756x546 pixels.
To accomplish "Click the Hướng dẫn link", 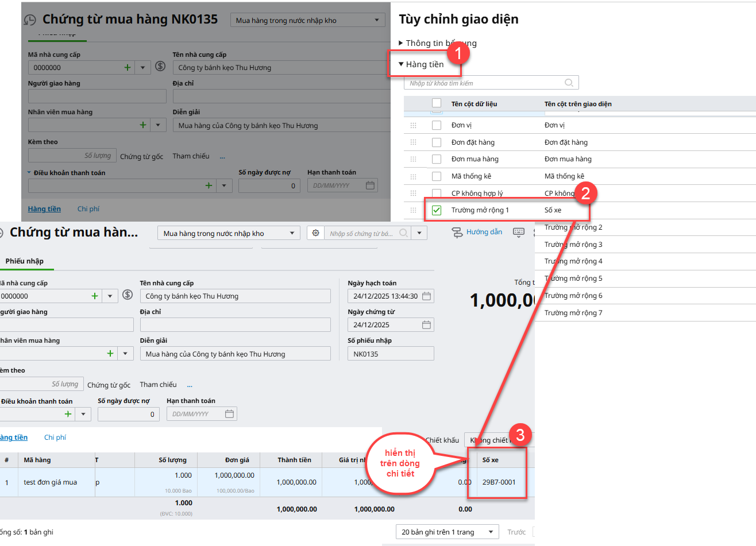I will click(484, 232).
